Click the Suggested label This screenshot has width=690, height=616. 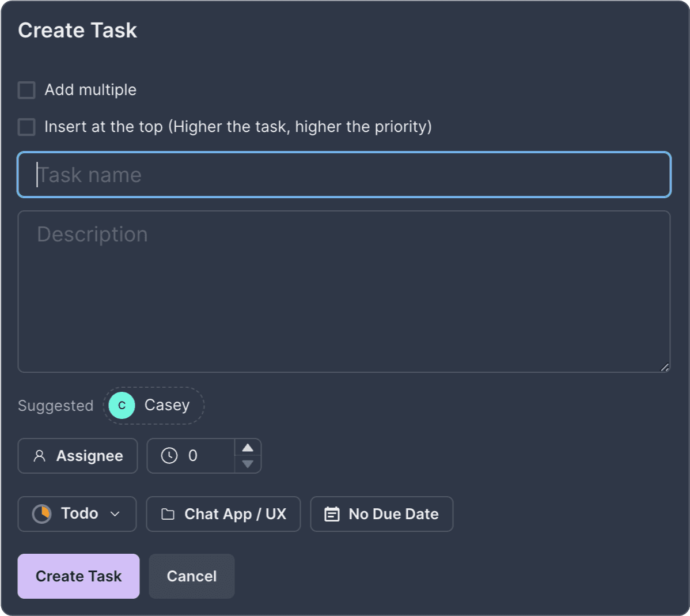[x=55, y=406]
